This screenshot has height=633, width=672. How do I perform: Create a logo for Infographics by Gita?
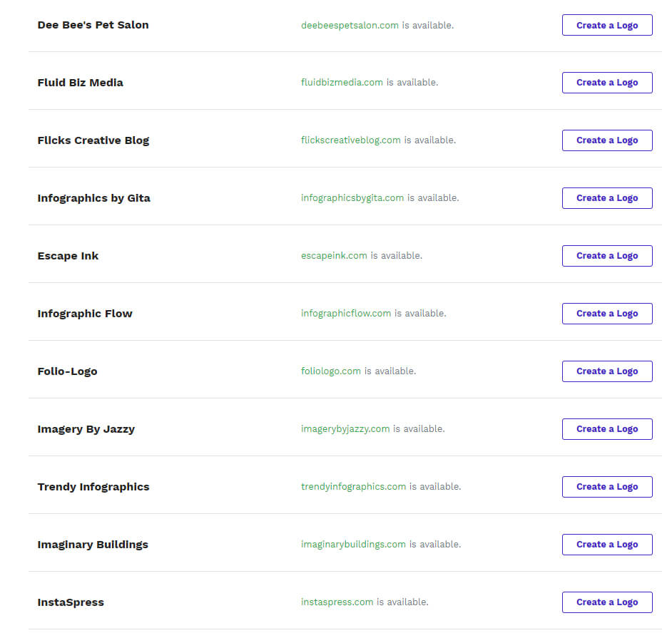(607, 198)
